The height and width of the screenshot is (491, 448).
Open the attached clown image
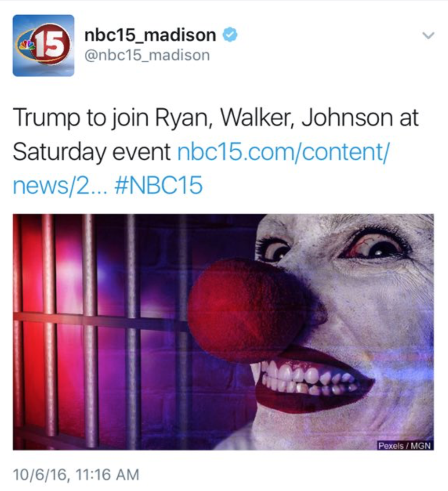pos(223,332)
